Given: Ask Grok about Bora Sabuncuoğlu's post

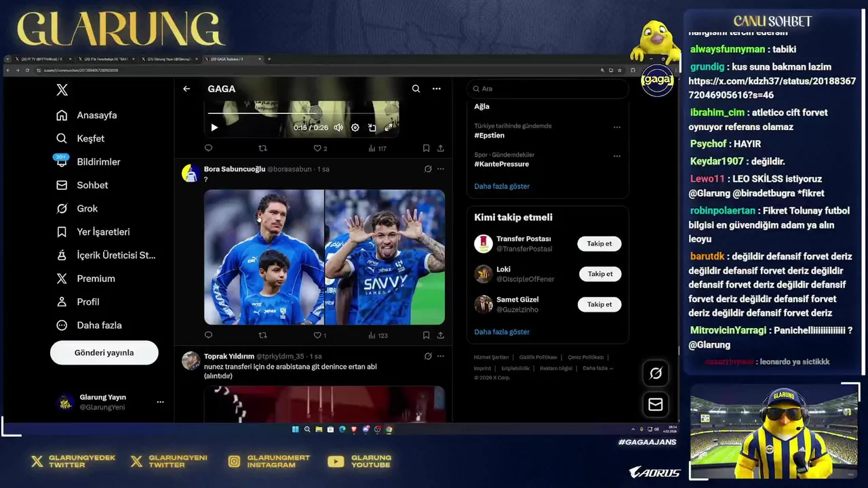Looking at the screenshot, I should coord(428,169).
